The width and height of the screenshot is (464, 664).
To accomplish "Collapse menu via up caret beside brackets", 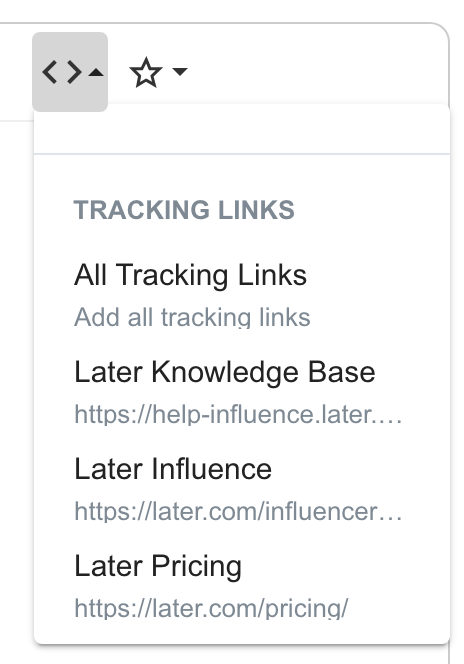I will [x=96, y=72].
